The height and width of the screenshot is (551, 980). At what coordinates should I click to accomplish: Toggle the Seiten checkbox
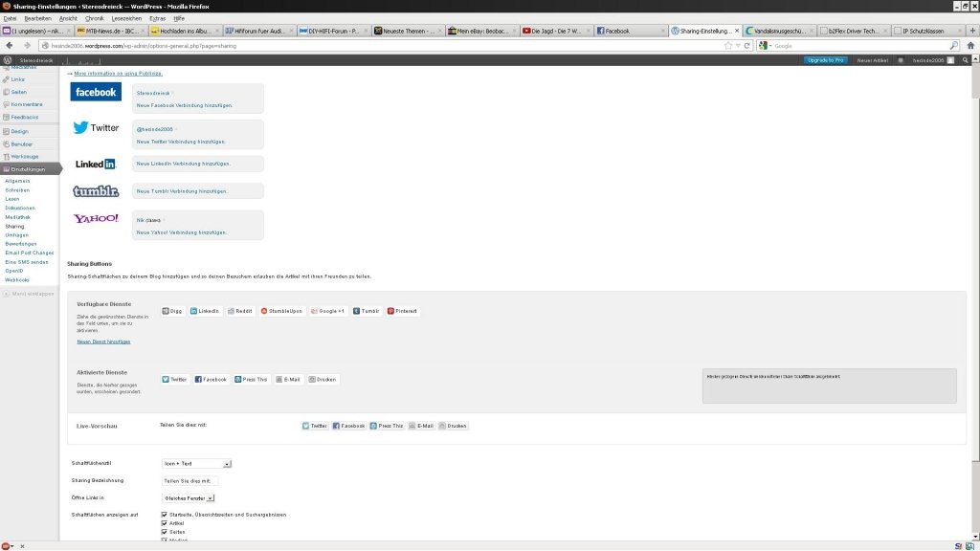click(x=165, y=532)
